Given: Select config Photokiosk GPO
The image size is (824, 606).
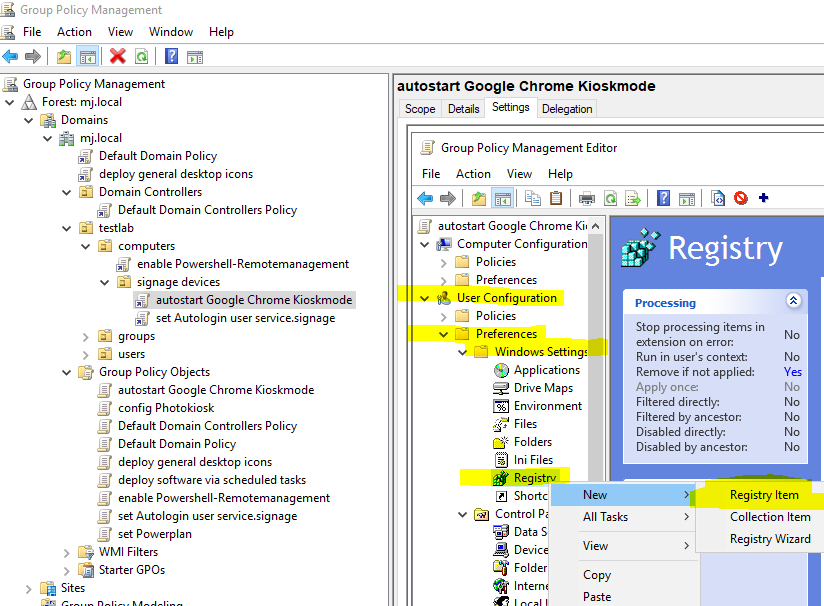Looking at the screenshot, I should coord(166,408).
